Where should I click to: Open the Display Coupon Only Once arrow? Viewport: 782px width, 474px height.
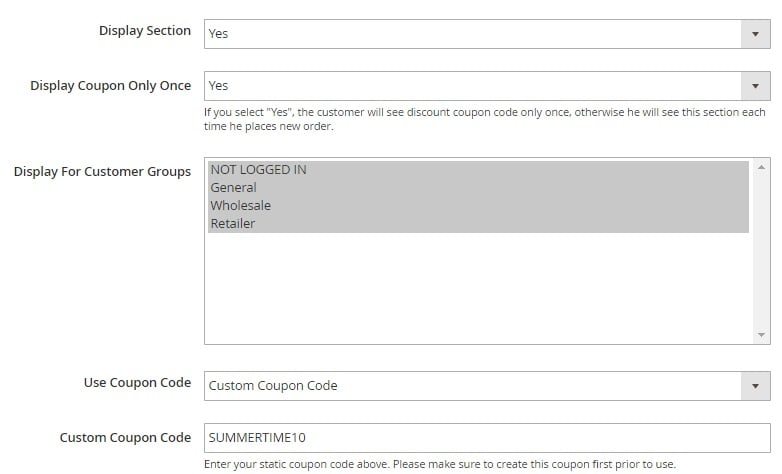point(755,86)
